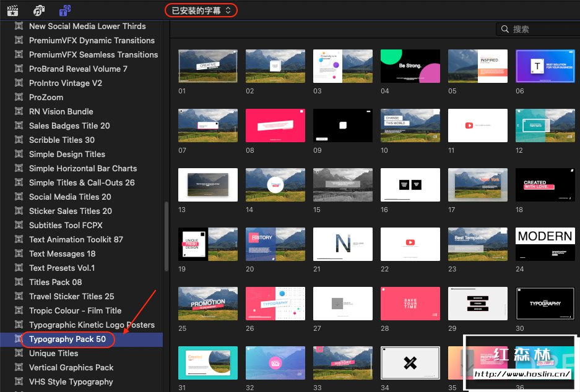This screenshot has width=580, height=392.
Task: Select Text Messages 18 category
Action: (62, 254)
